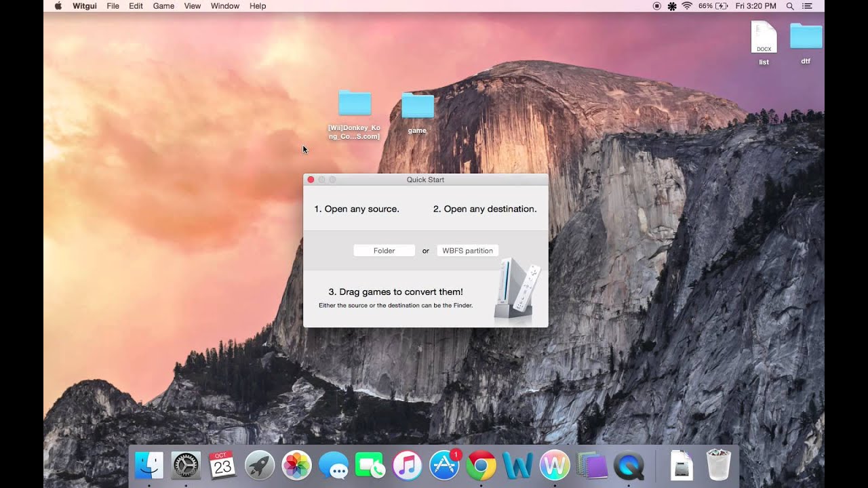Open the blue W app in the Dock

point(517,466)
